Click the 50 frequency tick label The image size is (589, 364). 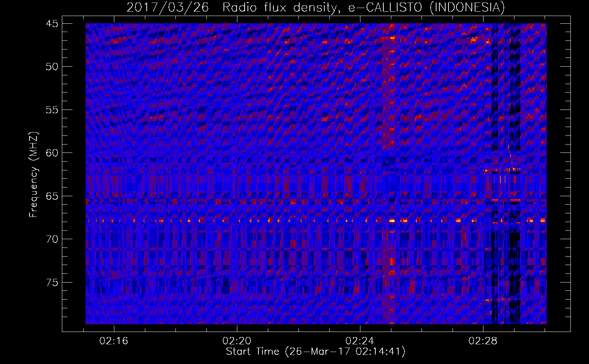click(52, 67)
